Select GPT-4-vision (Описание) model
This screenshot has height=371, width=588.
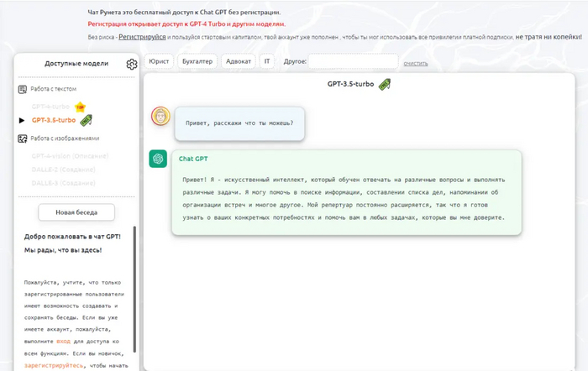pos(70,156)
